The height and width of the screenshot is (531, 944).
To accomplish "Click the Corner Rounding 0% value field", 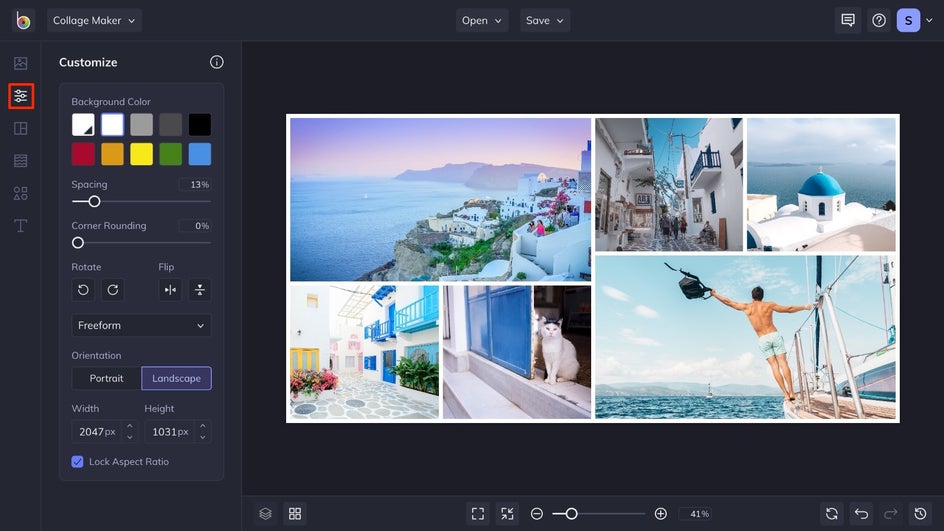I will pyautogui.click(x=194, y=226).
